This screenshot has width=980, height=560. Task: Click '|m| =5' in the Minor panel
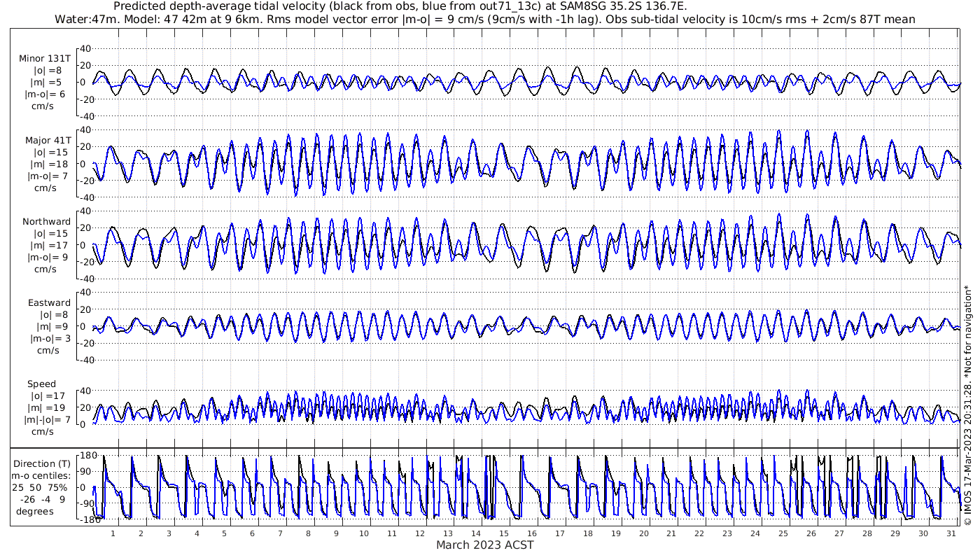pos(48,83)
